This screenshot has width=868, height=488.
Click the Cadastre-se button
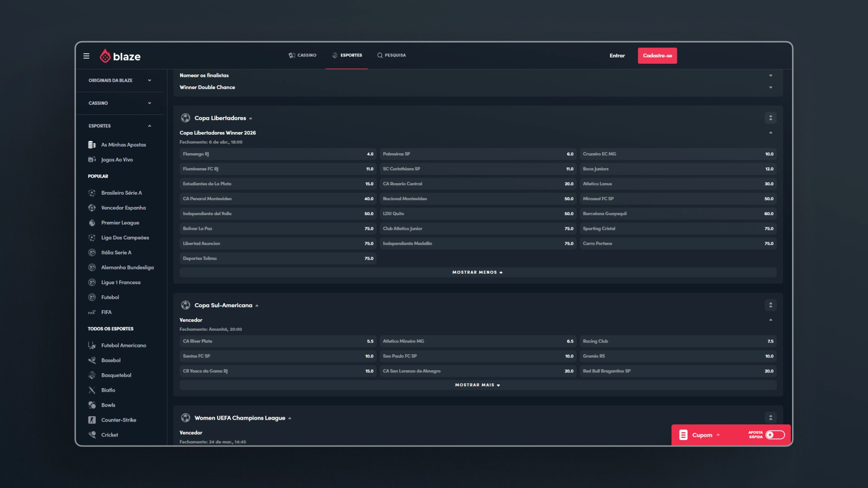657,56
